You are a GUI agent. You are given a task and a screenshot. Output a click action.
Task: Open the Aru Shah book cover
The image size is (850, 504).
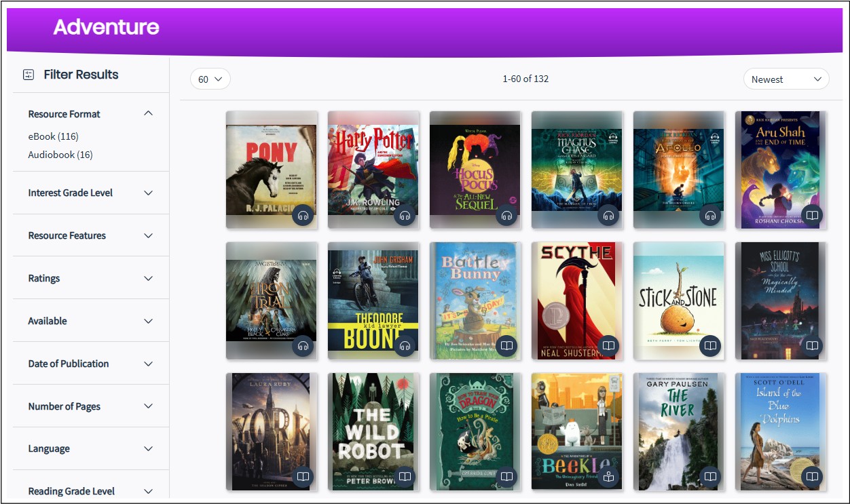(x=781, y=170)
